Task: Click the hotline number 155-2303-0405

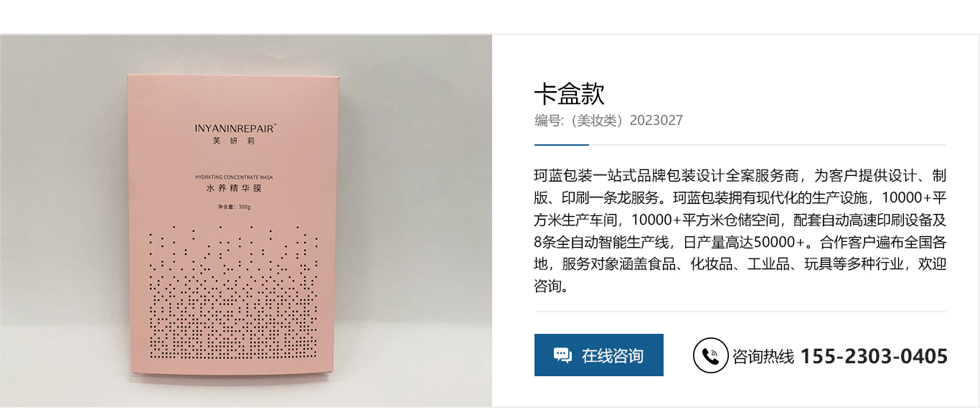Action: [x=874, y=356]
